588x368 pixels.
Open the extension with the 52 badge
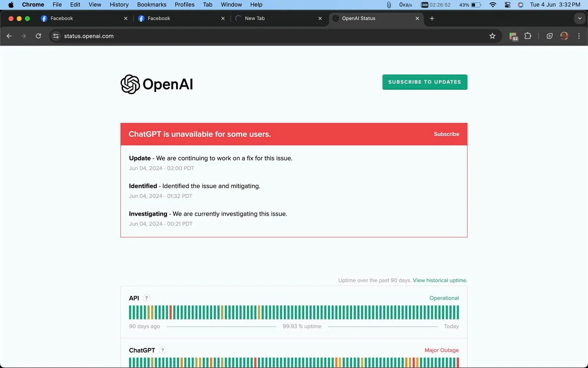point(513,36)
